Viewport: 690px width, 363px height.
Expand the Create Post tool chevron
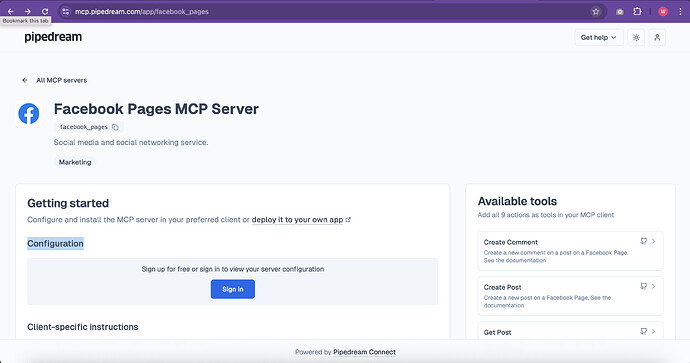click(653, 286)
